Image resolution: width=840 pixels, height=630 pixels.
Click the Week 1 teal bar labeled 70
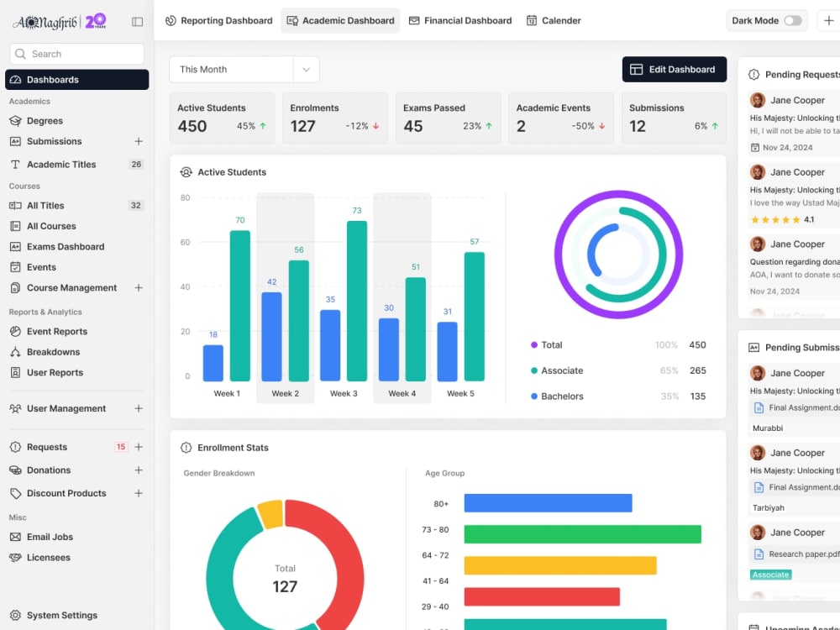240,306
